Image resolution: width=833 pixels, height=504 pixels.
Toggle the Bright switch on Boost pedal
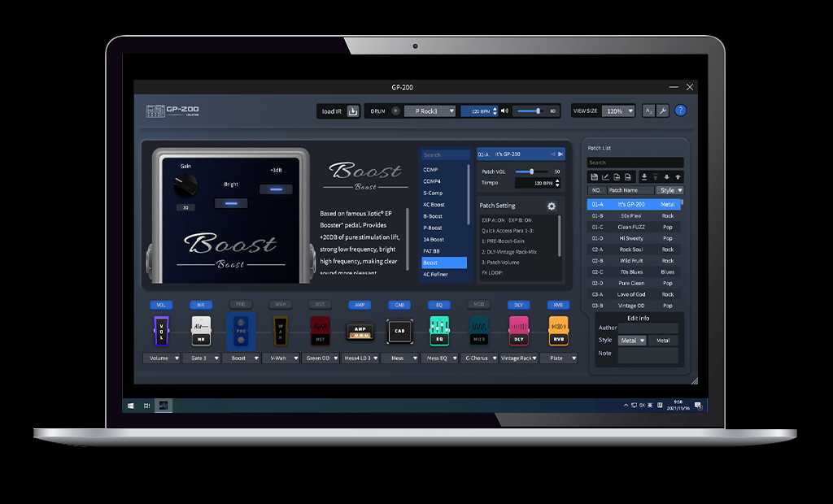pos(231,203)
